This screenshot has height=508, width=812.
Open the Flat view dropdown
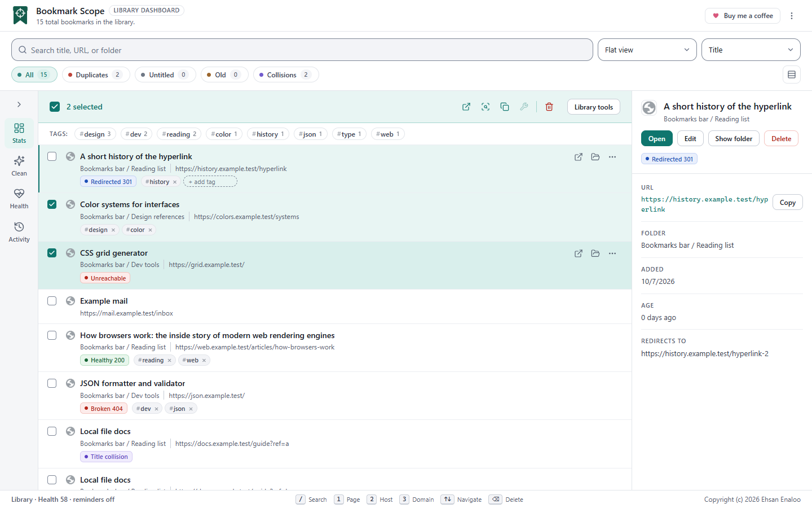(x=647, y=50)
